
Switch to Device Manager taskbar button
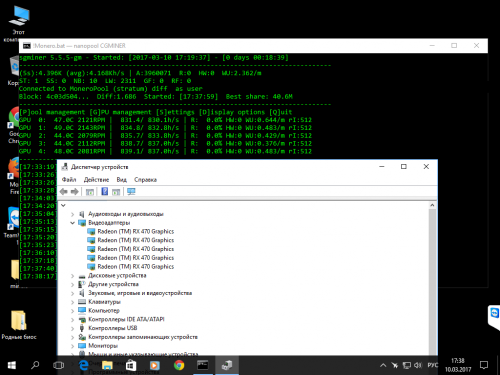(227, 366)
